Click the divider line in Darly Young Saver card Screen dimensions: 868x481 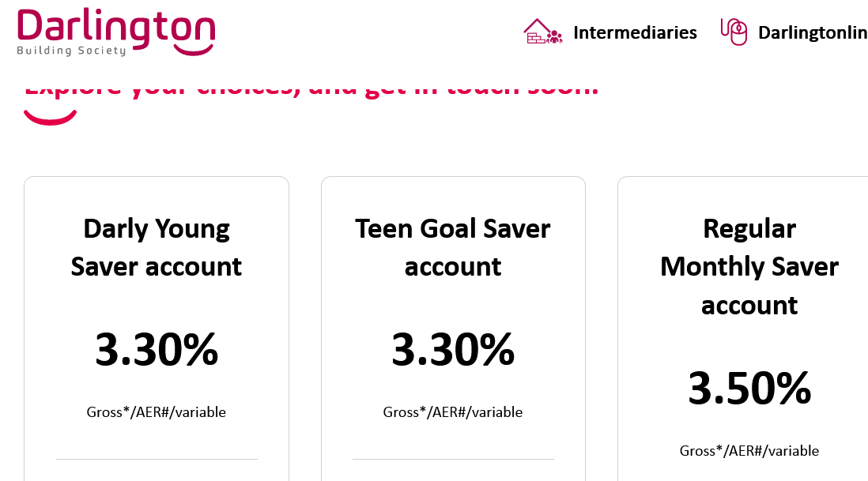pyautogui.click(x=157, y=459)
